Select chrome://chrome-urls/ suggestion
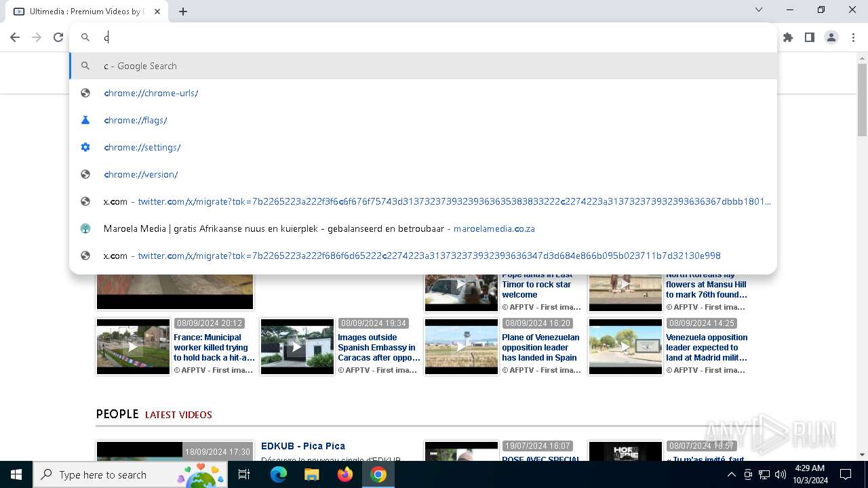The width and height of the screenshot is (868, 488). pos(423,93)
